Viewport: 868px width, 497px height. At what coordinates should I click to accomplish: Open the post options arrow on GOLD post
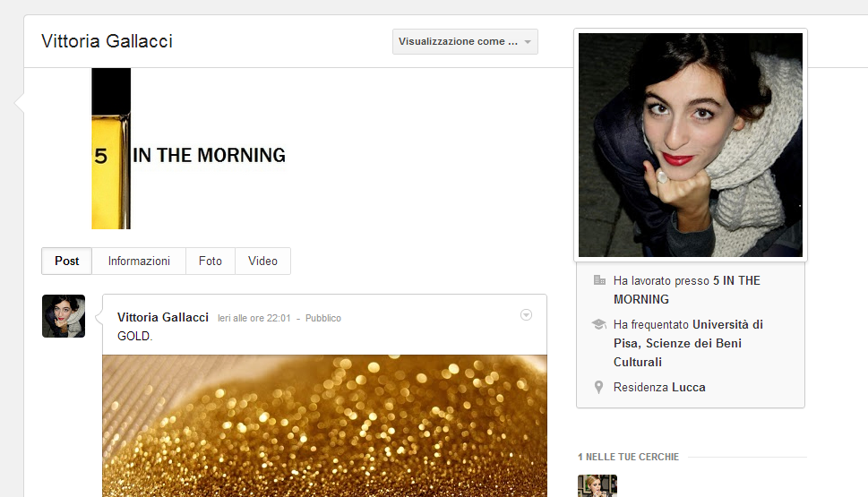coord(527,315)
